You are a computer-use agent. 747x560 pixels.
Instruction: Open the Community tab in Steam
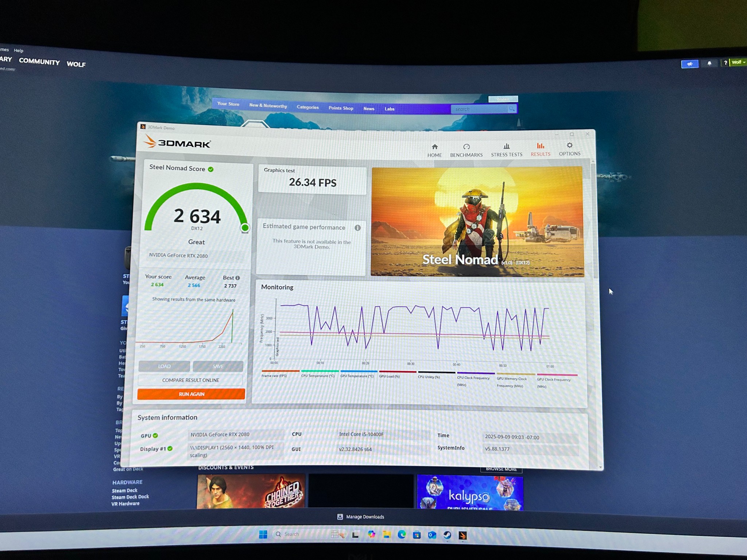[x=39, y=62]
